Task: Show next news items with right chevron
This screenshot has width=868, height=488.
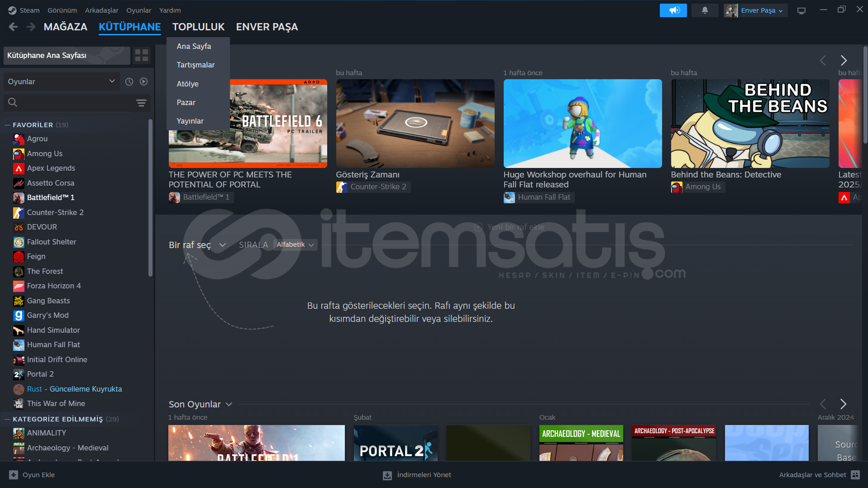Action: [x=844, y=60]
